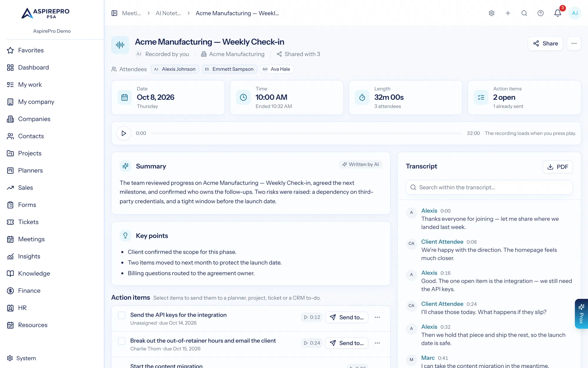The width and height of the screenshot is (588, 368).
Task: Open Send to for API keys item
Action: pyautogui.click(x=347, y=317)
